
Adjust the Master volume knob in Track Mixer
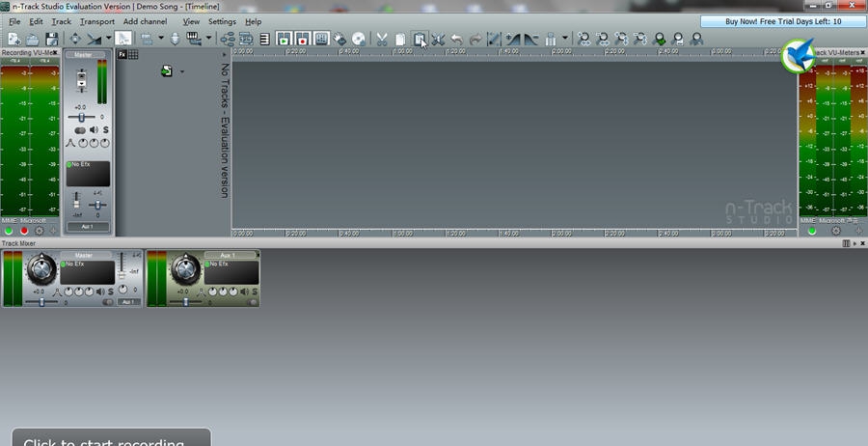point(41,268)
